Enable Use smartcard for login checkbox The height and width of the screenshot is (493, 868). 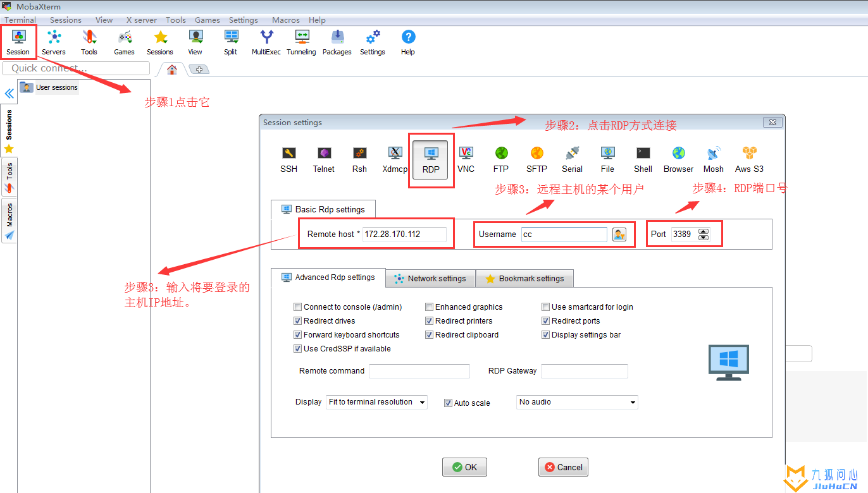click(x=546, y=307)
